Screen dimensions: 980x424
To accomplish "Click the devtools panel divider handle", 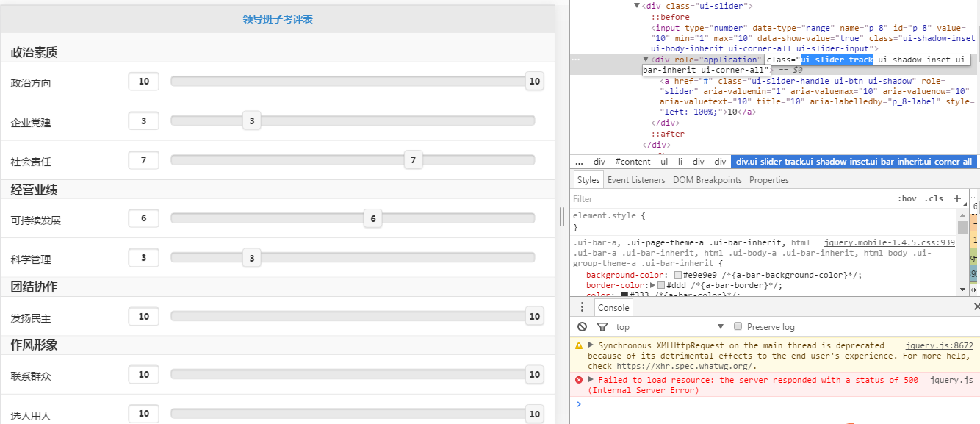I will tap(562, 216).
